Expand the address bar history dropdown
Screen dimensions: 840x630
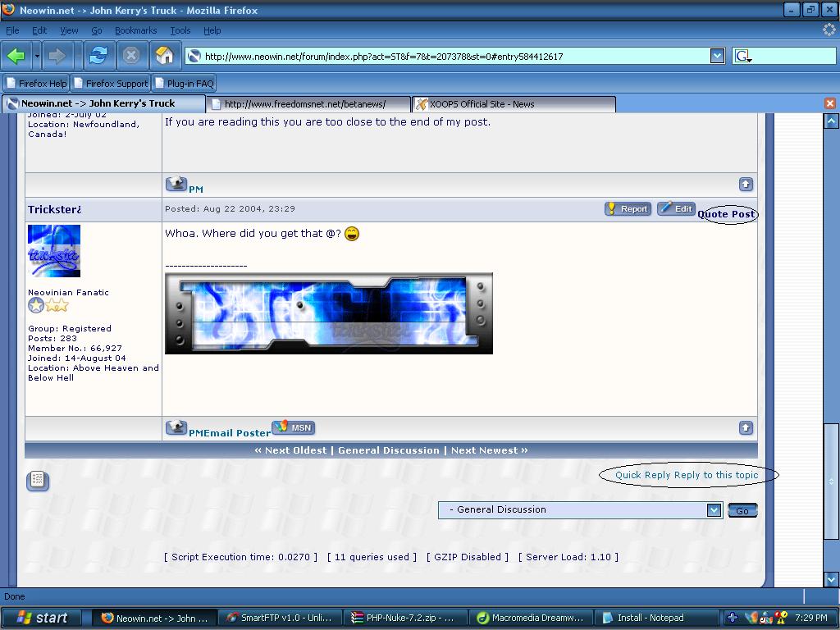pos(717,56)
